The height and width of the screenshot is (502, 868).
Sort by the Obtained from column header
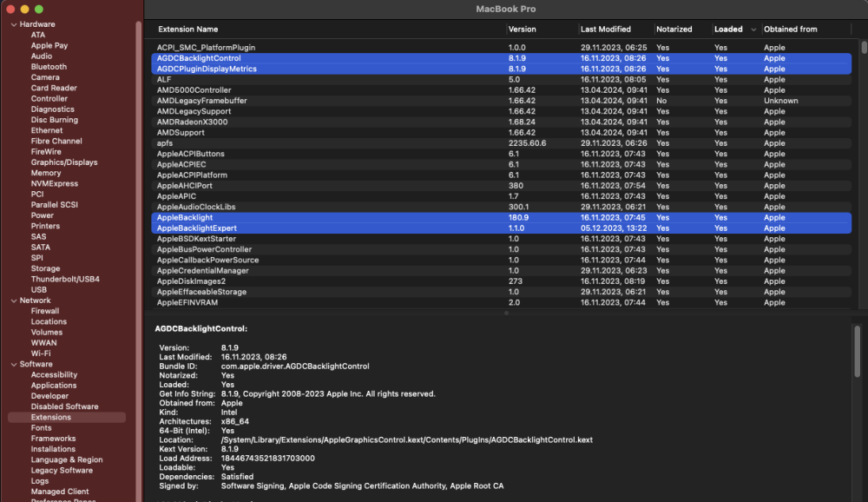click(x=790, y=30)
